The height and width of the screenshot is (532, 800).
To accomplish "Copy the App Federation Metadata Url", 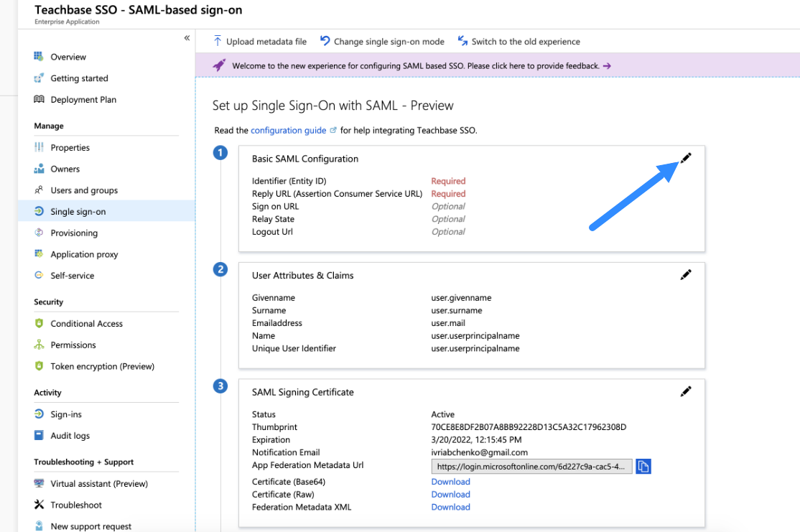I will [x=643, y=466].
